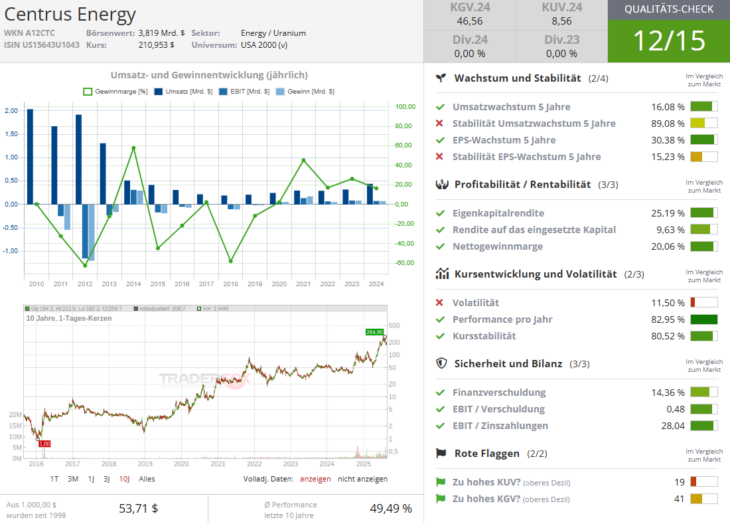
Task: Toggle Gewinnmarge [%] series in chart legend
Action: point(115,92)
